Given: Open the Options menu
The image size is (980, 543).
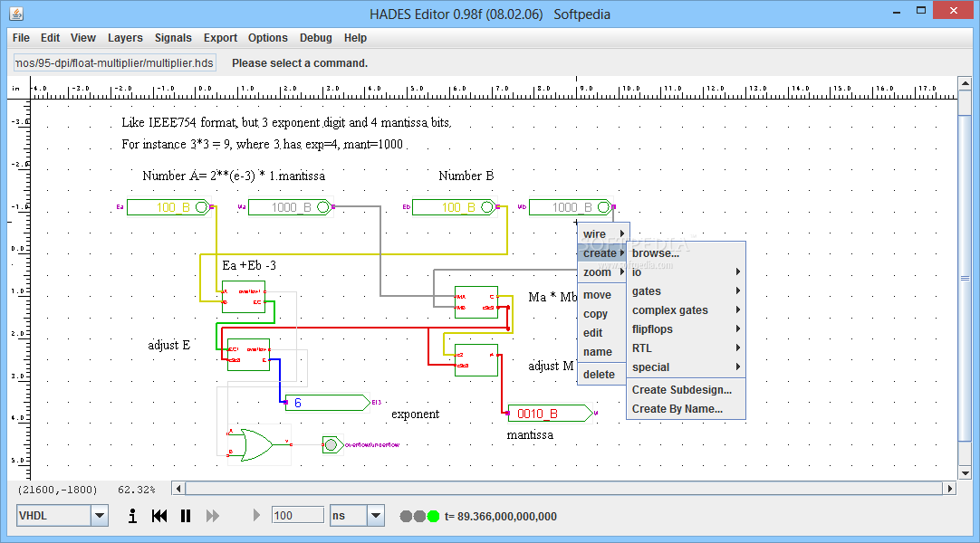Looking at the screenshot, I should [x=267, y=38].
